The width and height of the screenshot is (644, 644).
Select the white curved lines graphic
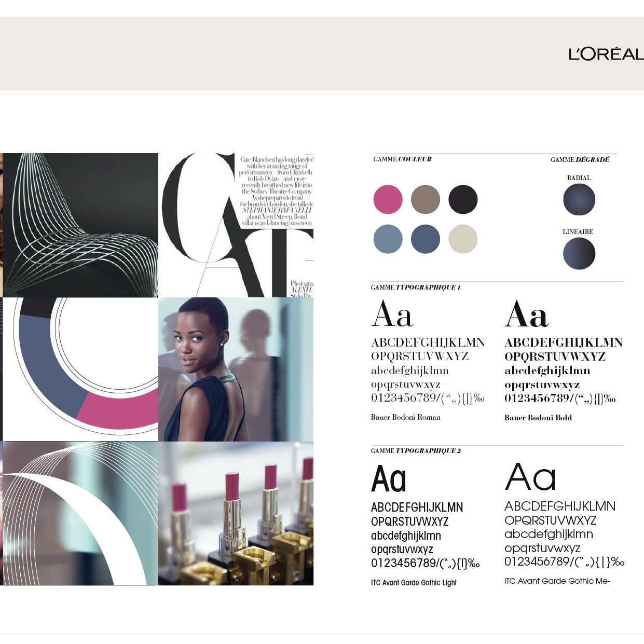coord(80,514)
